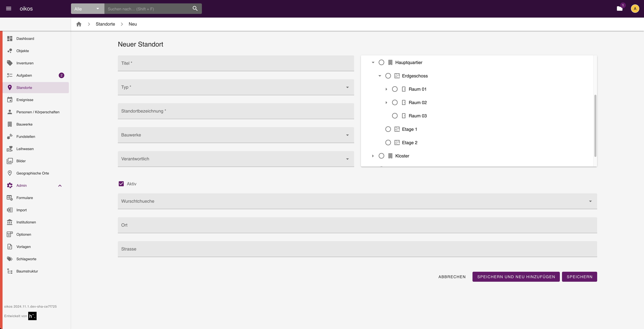
Task: Click the Institutionen bank icon
Action: (x=10, y=222)
